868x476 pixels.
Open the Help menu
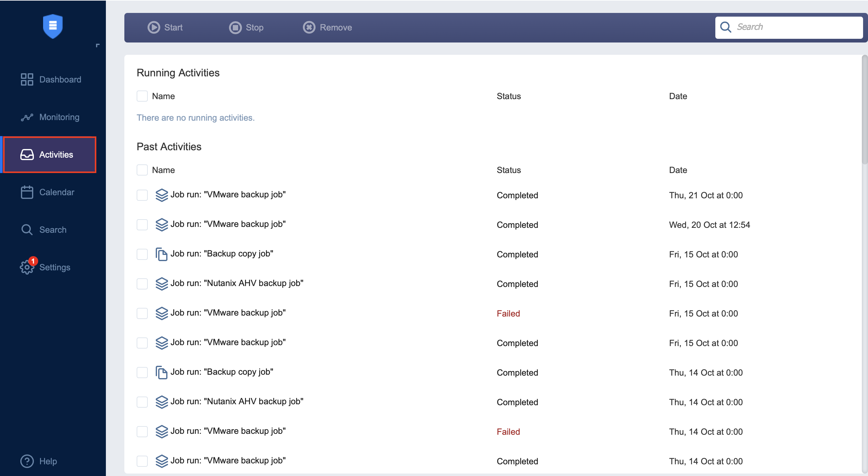[x=39, y=461]
